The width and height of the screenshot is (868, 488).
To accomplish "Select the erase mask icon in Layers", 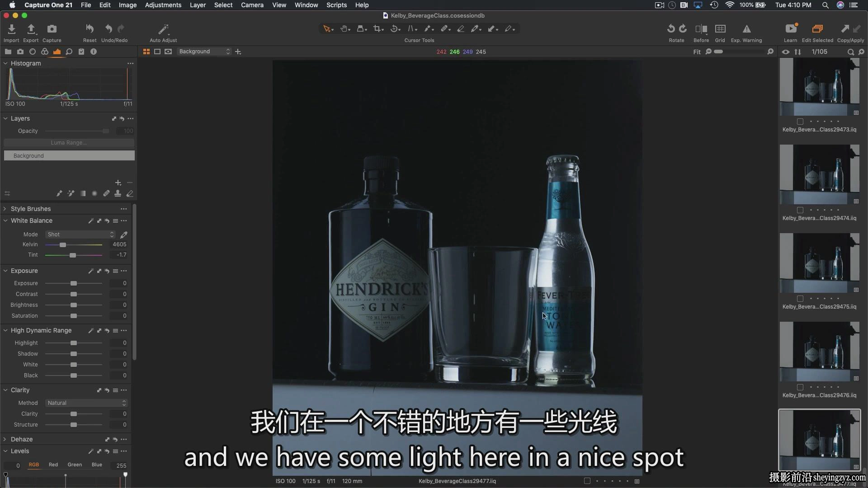I will coord(130,193).
